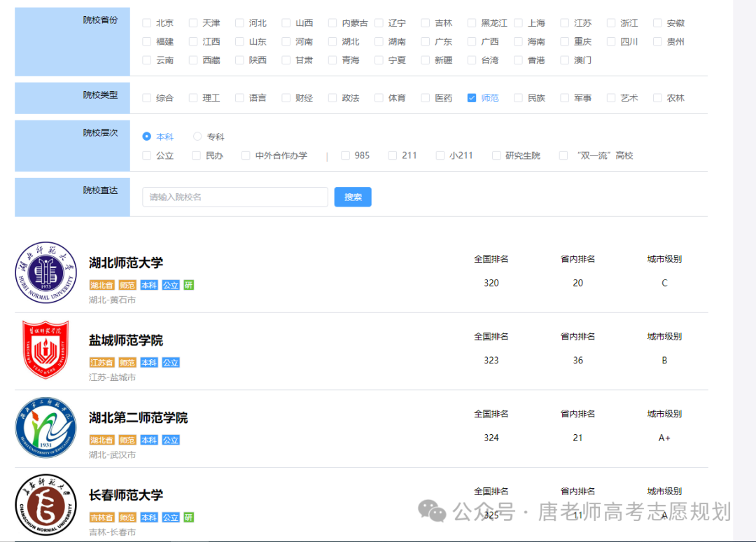Open the 湖北师范大学 title link
Viewport: 756px width, 542px height.
[x=126, y=263]
